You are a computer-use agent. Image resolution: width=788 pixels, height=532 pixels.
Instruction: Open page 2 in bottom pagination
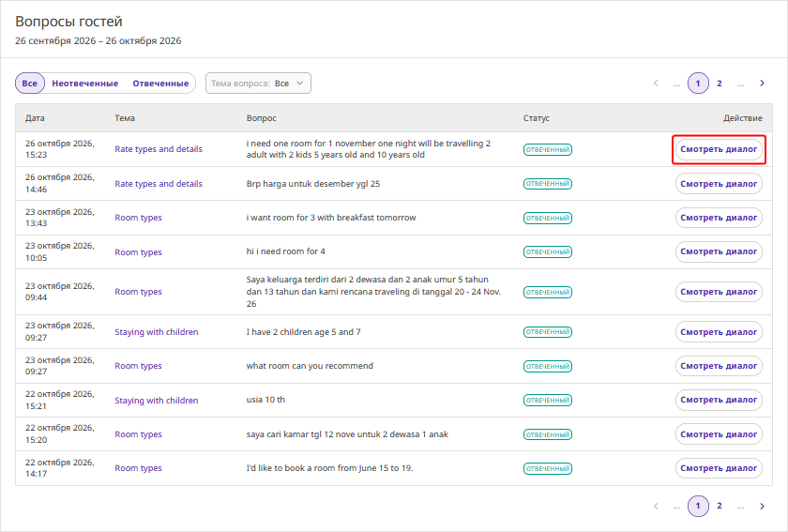click(x=720, y=506)
